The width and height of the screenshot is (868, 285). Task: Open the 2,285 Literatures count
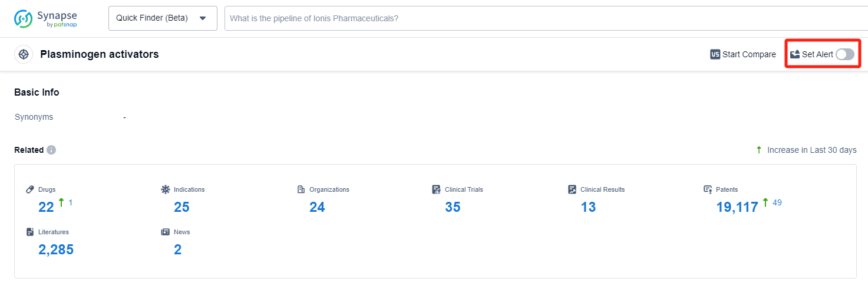(56, 250)
